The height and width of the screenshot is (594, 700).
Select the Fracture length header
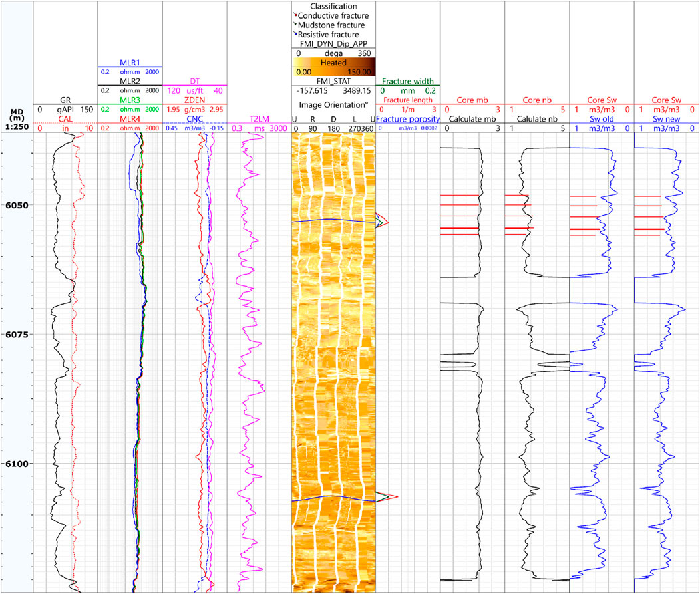(x=408, y=100)
